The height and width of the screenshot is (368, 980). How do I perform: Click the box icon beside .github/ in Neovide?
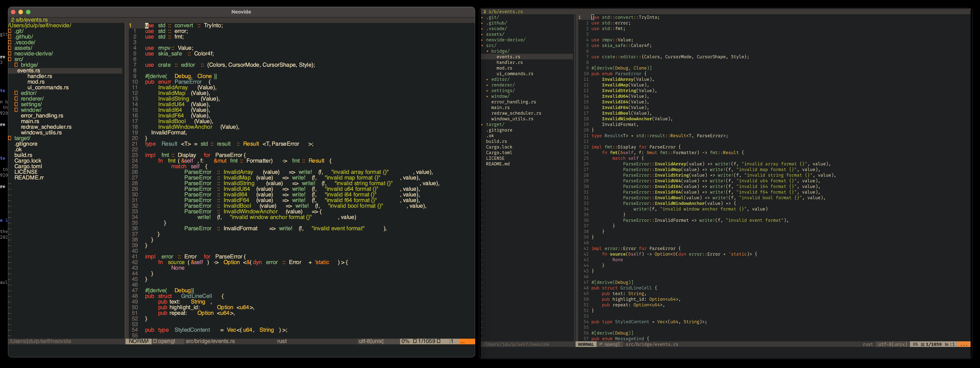coord(10,37)
